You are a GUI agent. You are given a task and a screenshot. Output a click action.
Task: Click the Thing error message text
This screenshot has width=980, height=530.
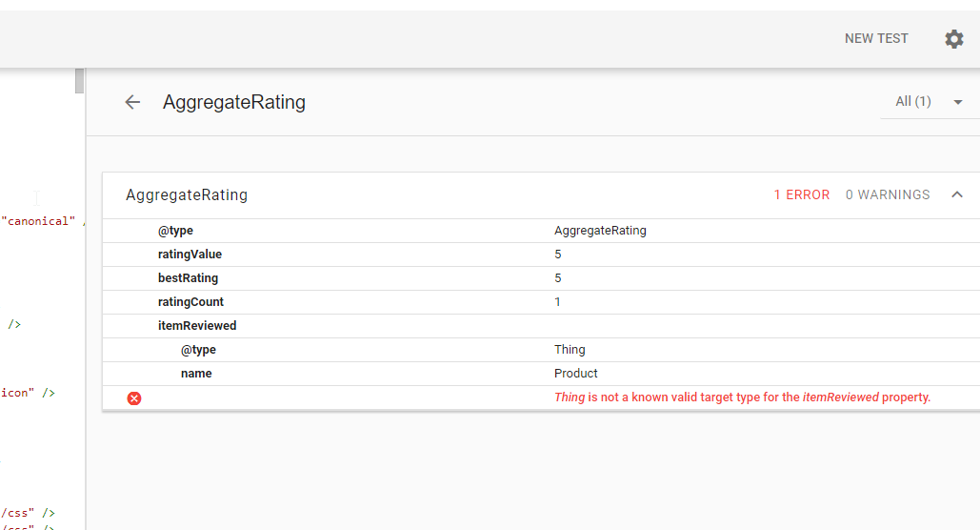(x=742, y=397)
